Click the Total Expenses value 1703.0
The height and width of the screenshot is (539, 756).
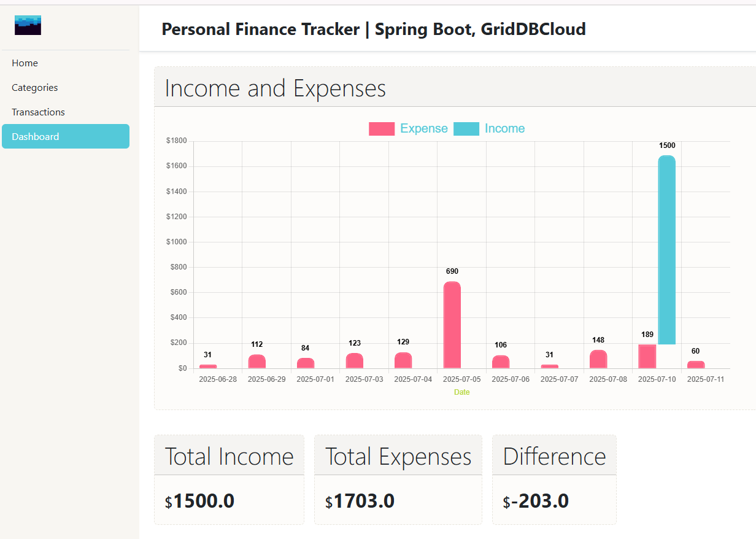point(363,501)
